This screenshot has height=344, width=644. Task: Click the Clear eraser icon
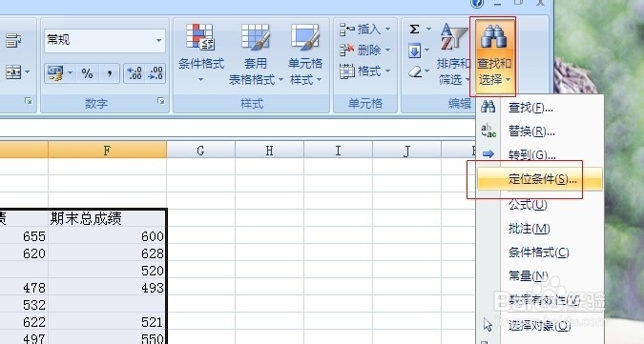tap(415, 72)
